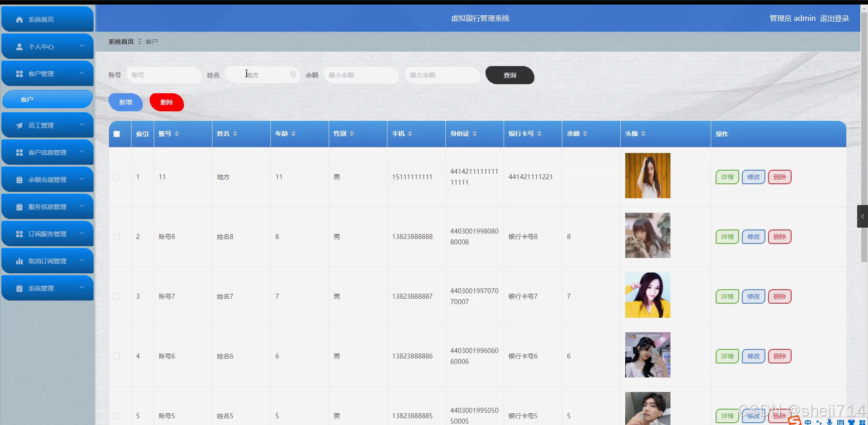The image size is (868, 425).
Task: Click the paper plane icon beside 员工管理
Action: [x=19, y=125]
